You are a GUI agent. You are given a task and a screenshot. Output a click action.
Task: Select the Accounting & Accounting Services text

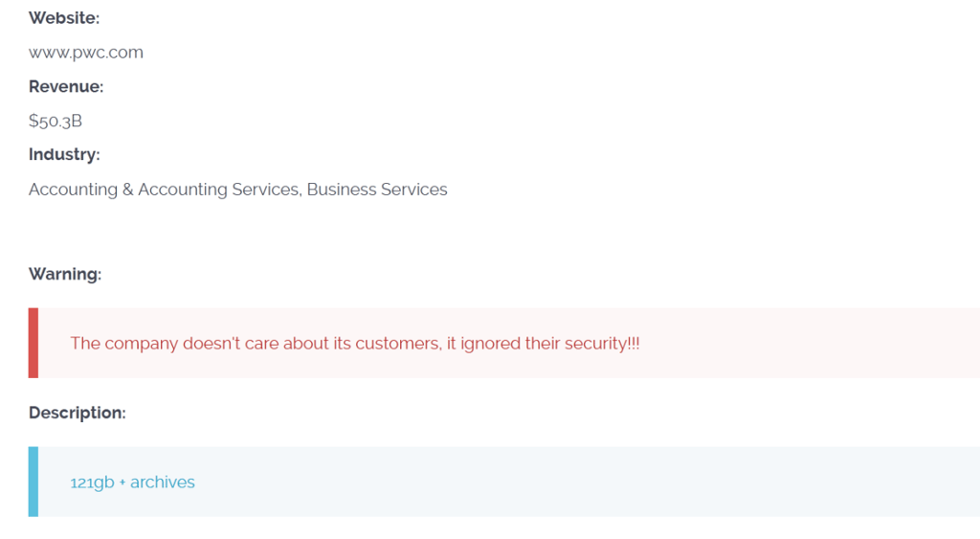tap(164, 190)
